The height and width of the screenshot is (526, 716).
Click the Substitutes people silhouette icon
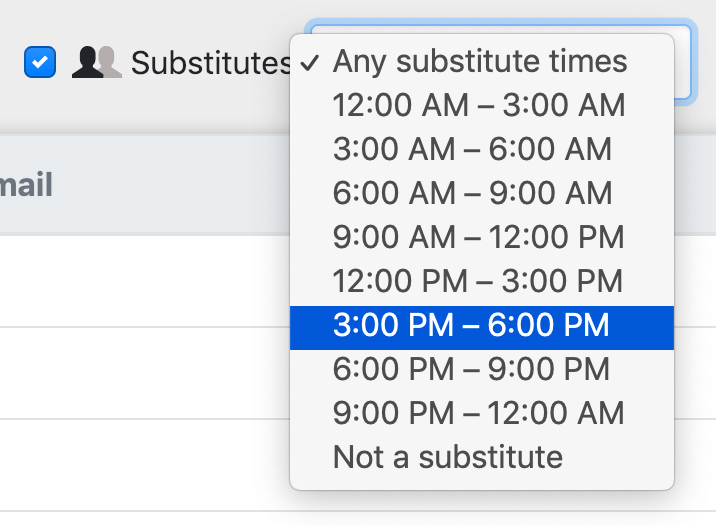click(x=97, y=63)
